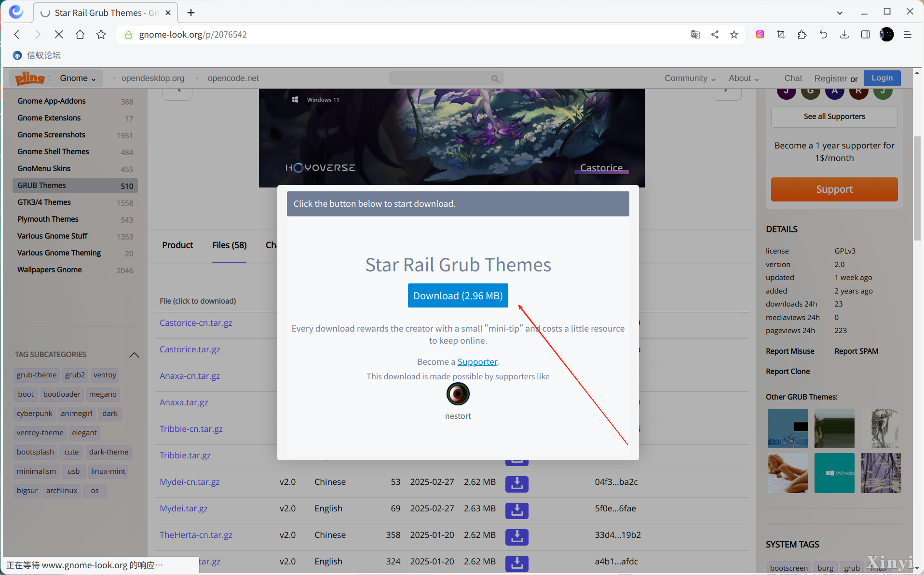Click the share icon in address bar
This screenshot has width=924, height=575.
715,34
